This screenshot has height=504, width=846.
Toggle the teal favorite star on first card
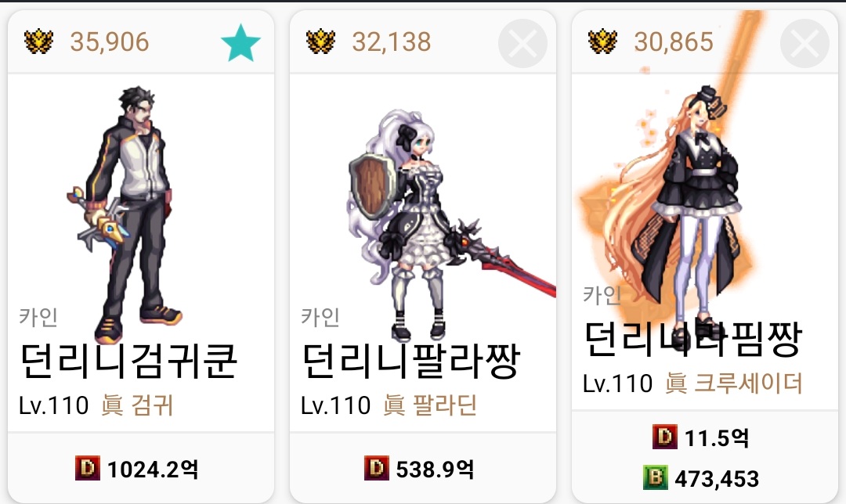[x=240, y=42]
